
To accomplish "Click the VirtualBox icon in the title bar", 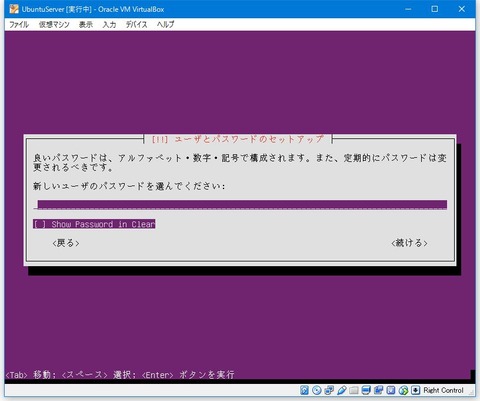I will click(x=14, y=9).
